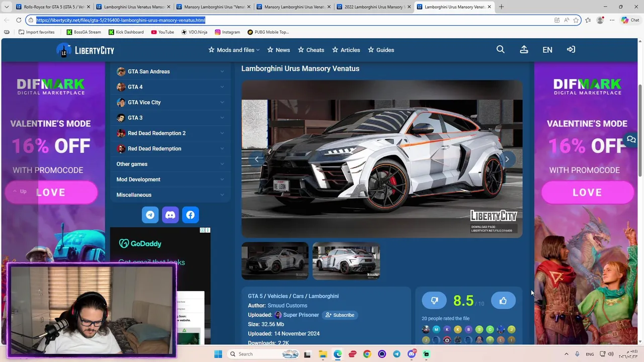The height and width of the screenshot is (362, 644).
Task: Open the News menu item
Action: click(x=279, y=50)
